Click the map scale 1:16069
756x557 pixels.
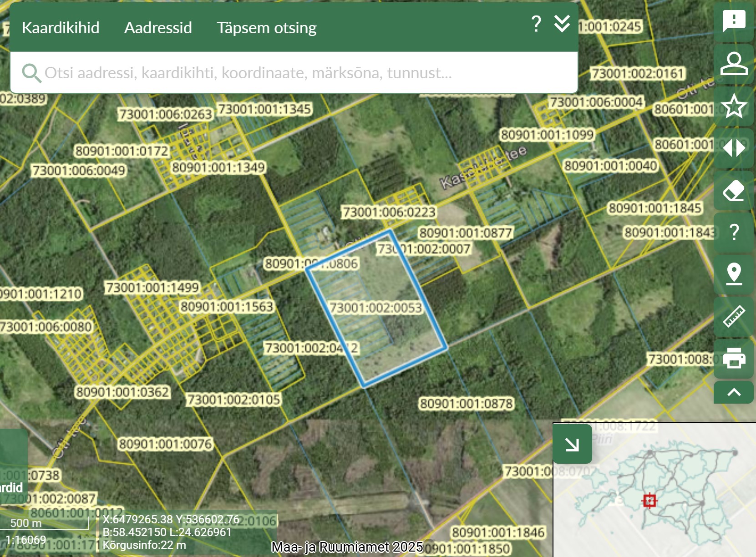(26, 540)
